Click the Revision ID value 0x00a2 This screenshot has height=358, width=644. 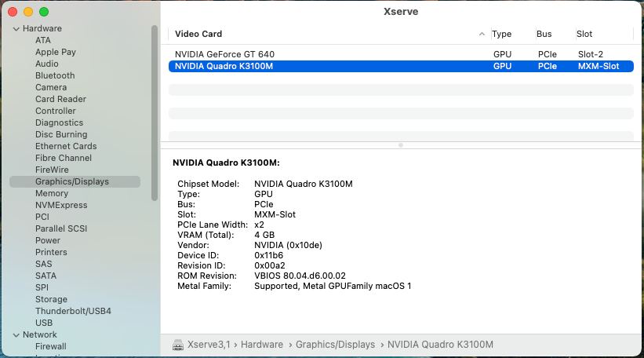269,265
